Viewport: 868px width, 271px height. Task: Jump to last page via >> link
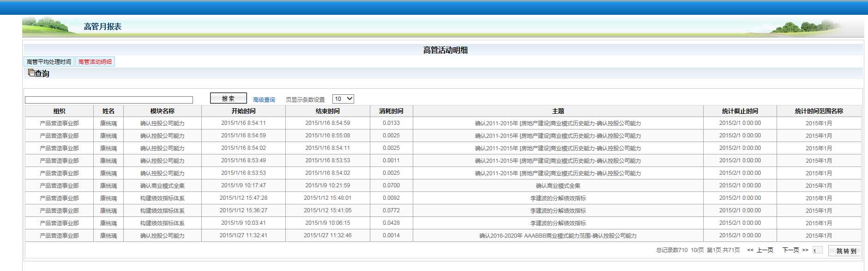click(805, 250)
